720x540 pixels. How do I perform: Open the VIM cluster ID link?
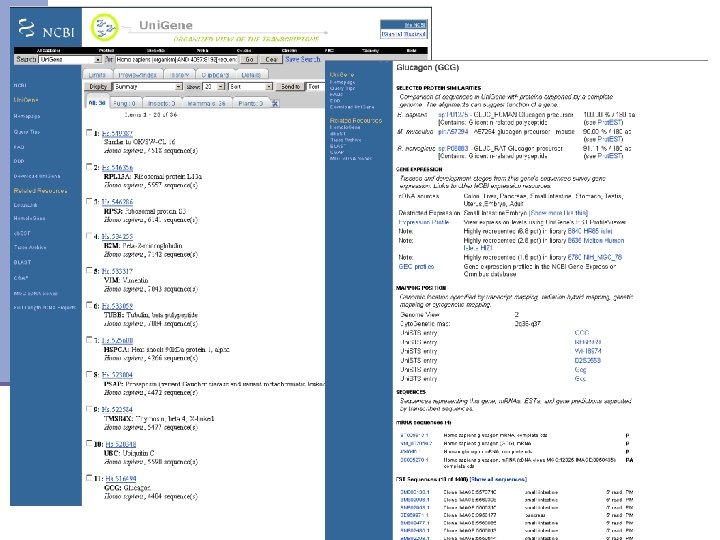tap(117, 271)
